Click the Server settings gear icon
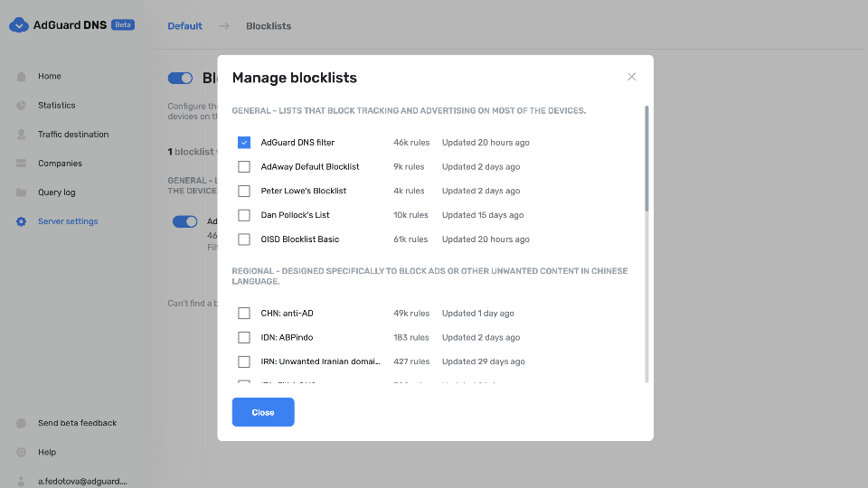This screenshot has height=488, width=868. click(21, 221)
